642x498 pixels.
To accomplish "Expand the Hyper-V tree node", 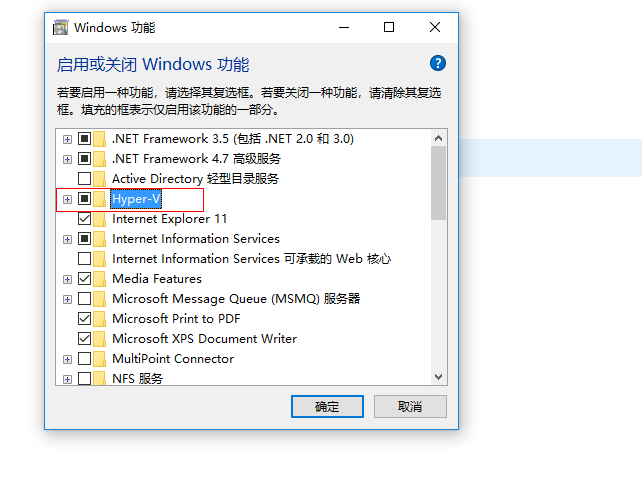I will tap(68, 199).
